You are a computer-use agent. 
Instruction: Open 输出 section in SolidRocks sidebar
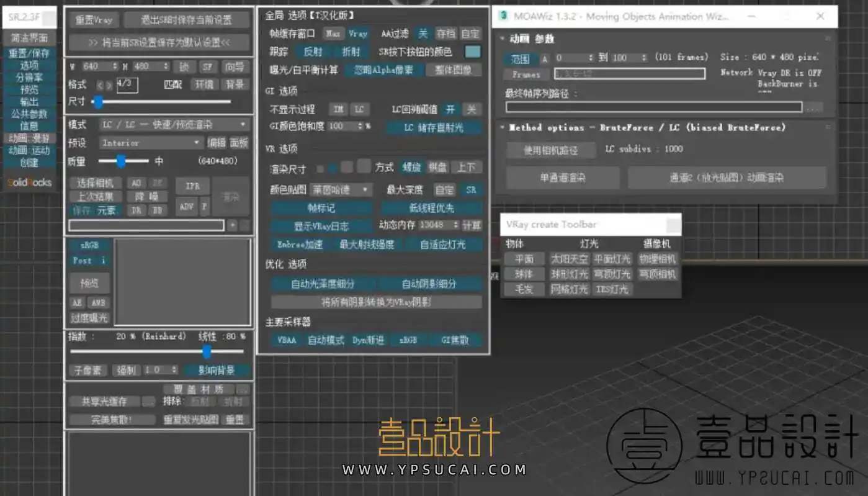pyautogui.click(x=29, y=102)
